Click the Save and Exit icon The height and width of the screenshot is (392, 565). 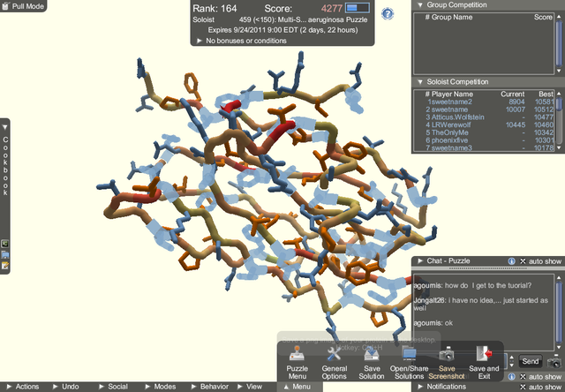tap(484, 352)
